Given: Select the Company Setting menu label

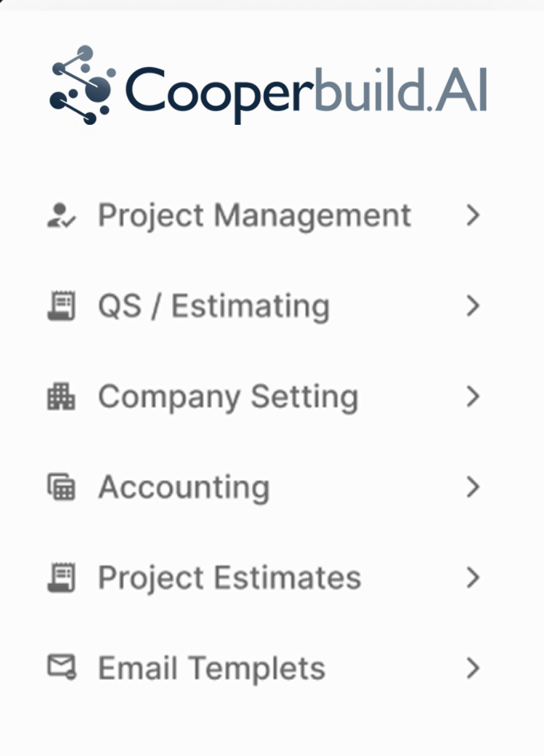Looking at the screenshot, I should pos(228,397).
